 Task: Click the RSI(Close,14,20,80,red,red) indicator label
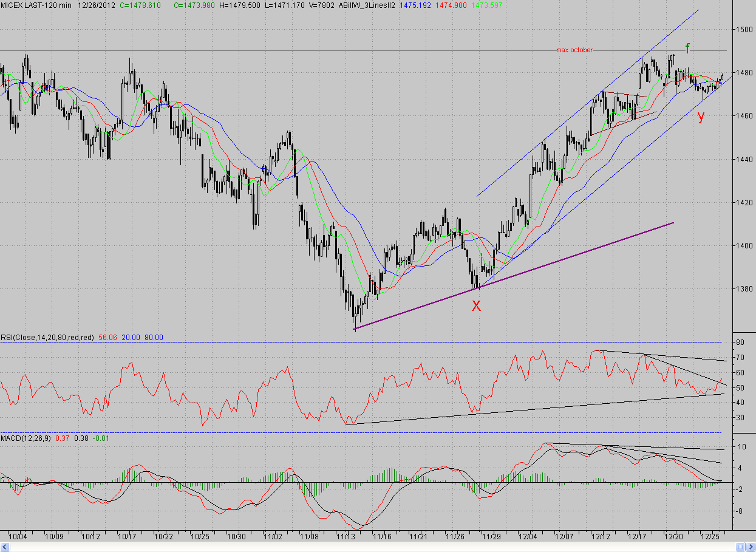46,337
